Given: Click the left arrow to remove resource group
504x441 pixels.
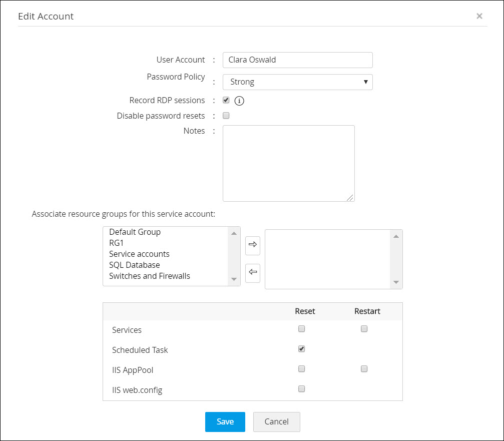Looking at the screenshot, I should point(253,272).
